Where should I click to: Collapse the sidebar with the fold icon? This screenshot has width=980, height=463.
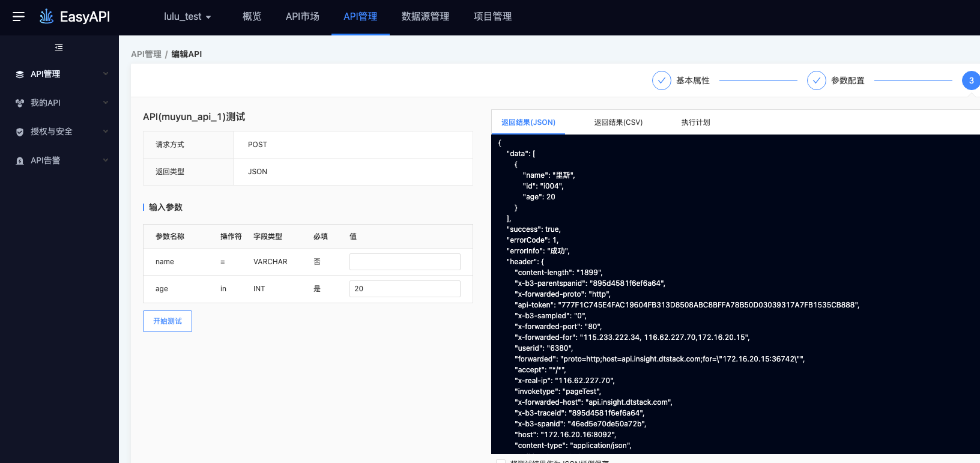[59, 47]
